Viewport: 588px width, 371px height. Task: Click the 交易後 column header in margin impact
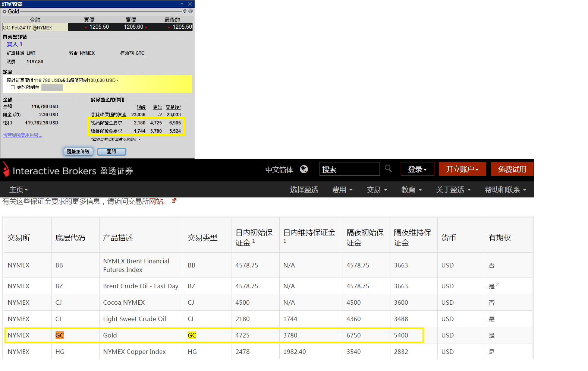point(173,107)
